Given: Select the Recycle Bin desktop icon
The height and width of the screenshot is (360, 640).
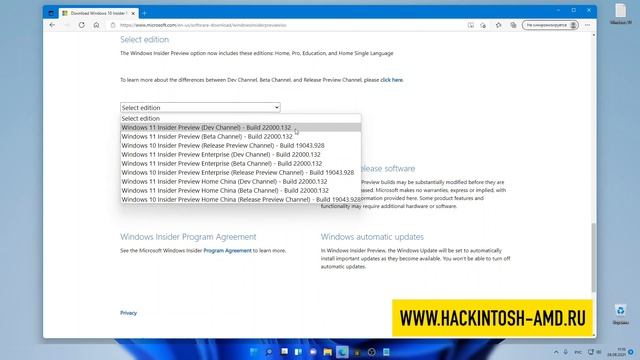Looking at the screenshot, I should [x=620, y=315].
